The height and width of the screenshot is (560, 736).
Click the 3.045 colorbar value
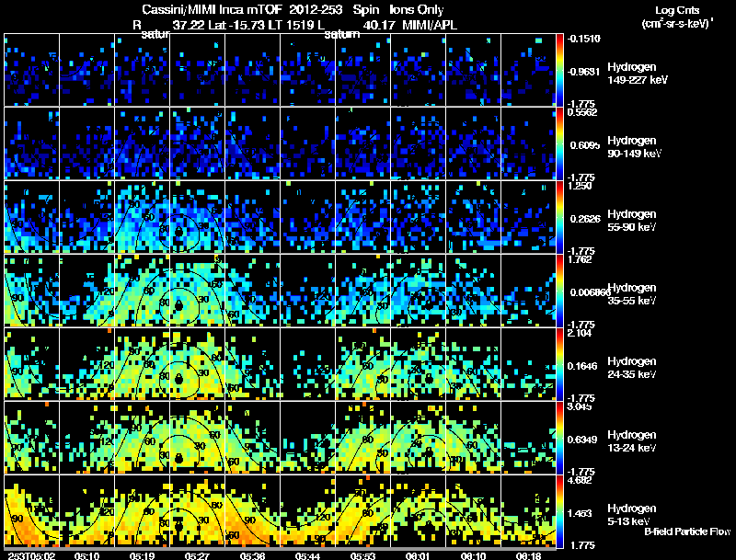point(580,406)
